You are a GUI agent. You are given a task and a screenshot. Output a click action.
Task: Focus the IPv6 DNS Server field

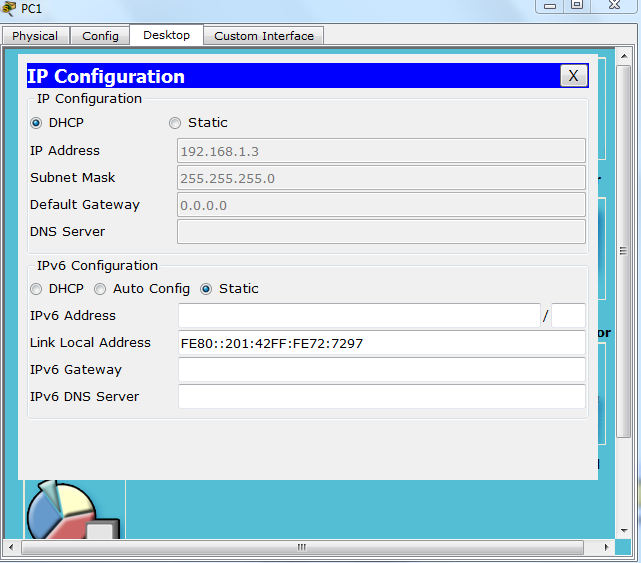pos(382,397)
